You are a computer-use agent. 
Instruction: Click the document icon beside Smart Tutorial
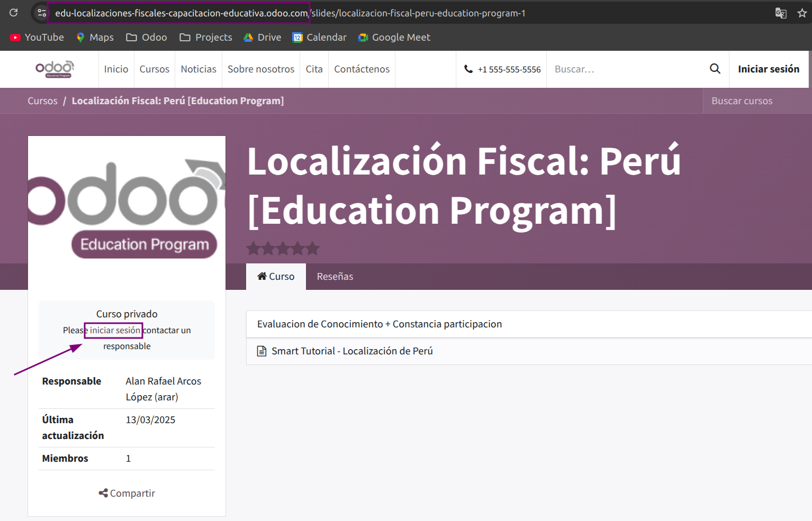point(261,351)
